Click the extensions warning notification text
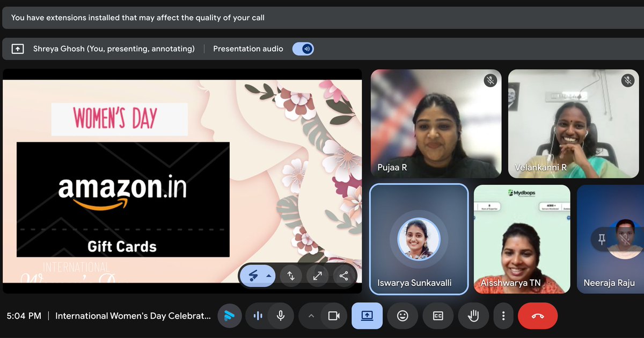The image size is (644, 338). [x=138, y=17]
